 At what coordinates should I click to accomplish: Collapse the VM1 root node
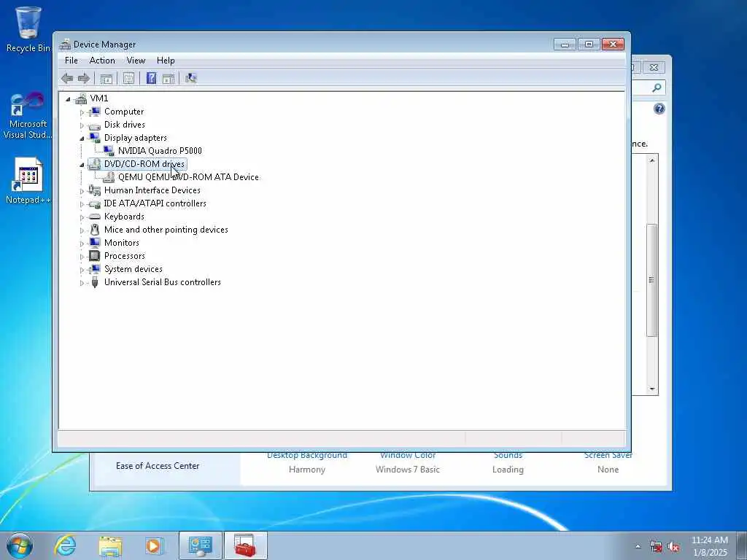pos(68,99)
